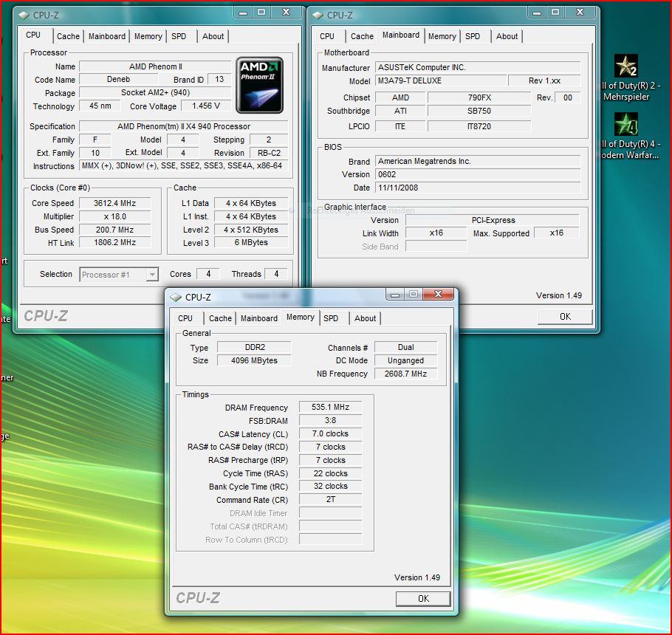Click the Specification field AMD Phenom II X4 940
The height and width of the screenshot is (635, 672).
[x=184, y=126]
